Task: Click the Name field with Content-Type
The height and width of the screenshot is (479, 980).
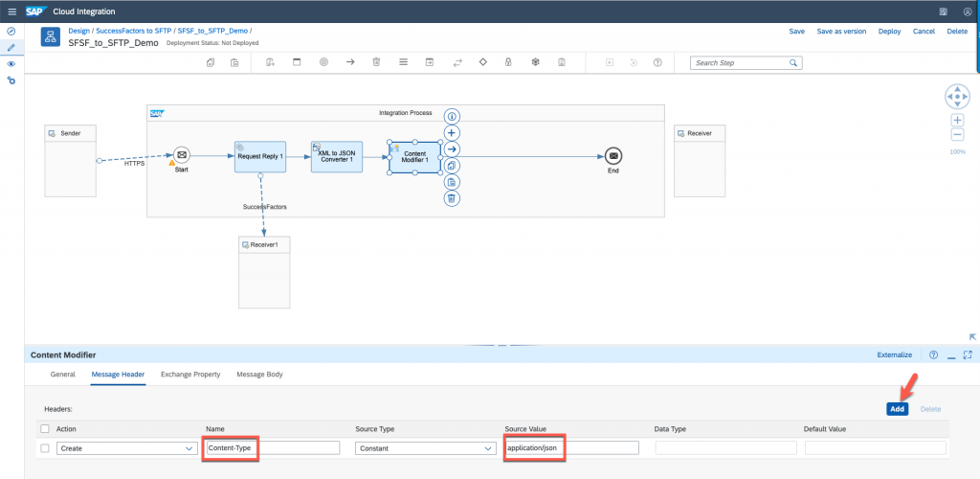Action: tap(273, 447)
